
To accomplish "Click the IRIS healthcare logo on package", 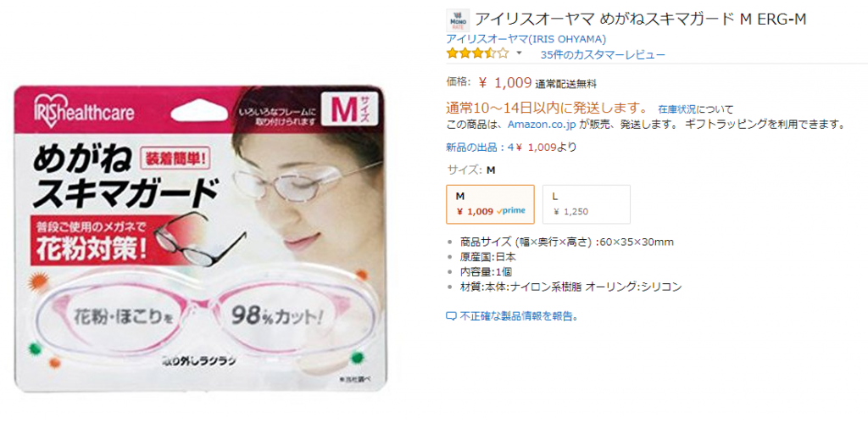I will point(84,111).
